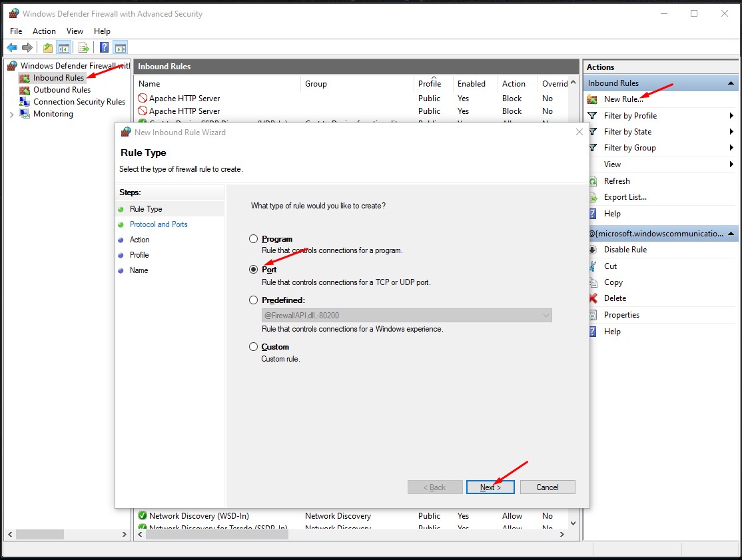This screenshot has height=560, width=742.
Task: Click the Export List toolbar icon
Action: pos(83,47)
